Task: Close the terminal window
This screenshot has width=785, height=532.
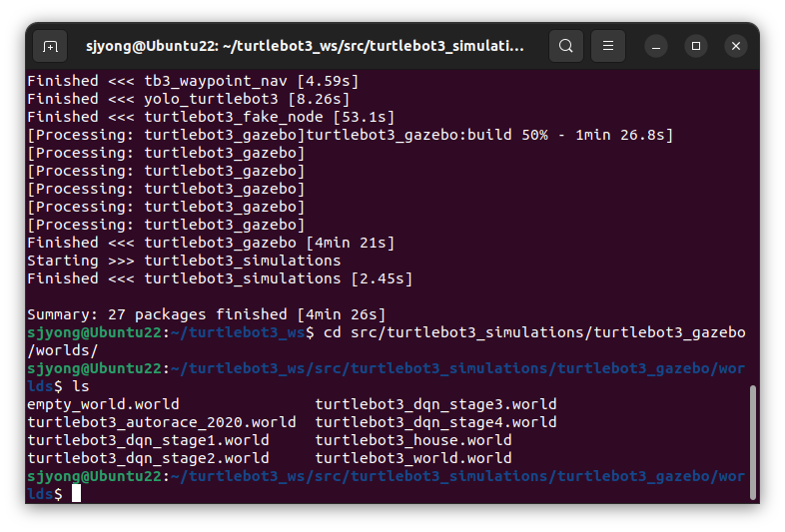Action: point(736,46)
